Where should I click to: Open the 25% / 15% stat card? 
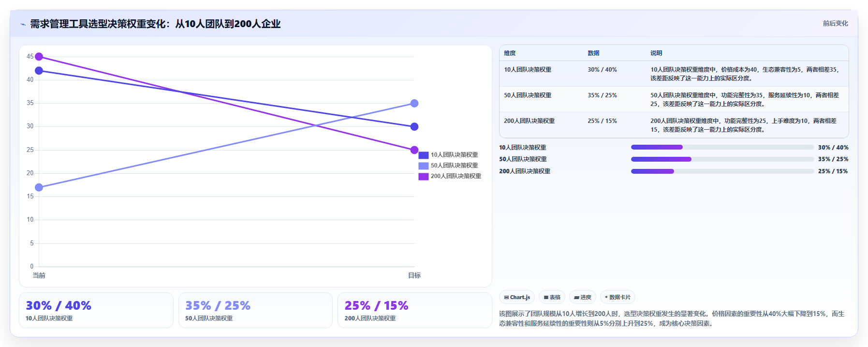(x=415, y=310)
